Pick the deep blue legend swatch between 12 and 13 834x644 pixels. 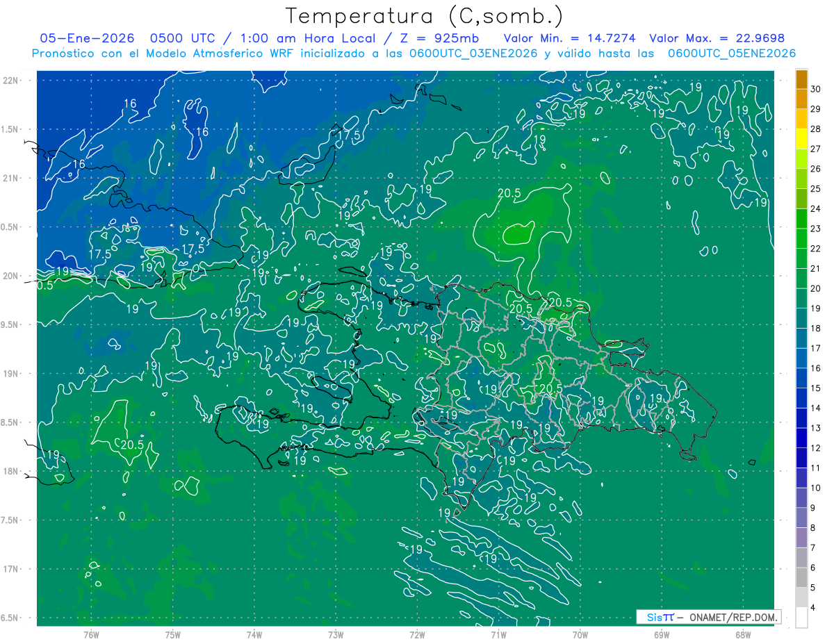pos(801,438)
